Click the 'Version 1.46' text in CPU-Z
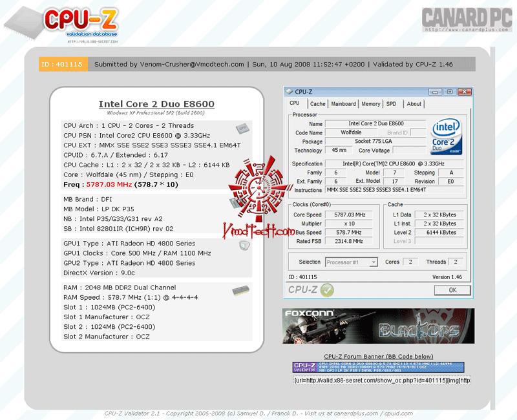Screen dimensions: 517x420 447,277
